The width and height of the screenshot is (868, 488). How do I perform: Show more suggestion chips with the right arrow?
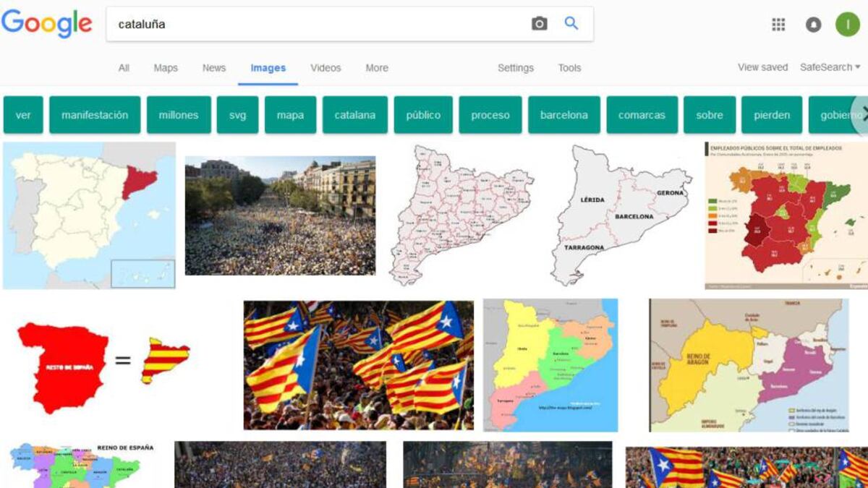pyautogui.click(x=861, y=114)
